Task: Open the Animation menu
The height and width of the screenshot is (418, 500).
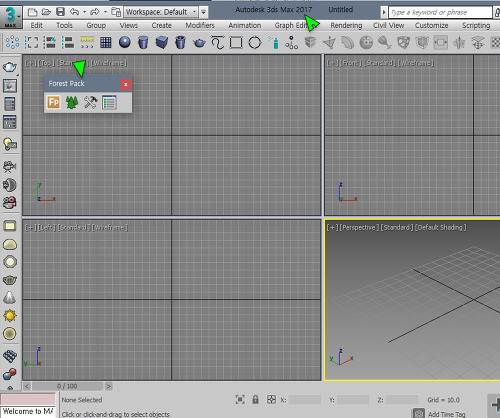Action: pos(245,25)
